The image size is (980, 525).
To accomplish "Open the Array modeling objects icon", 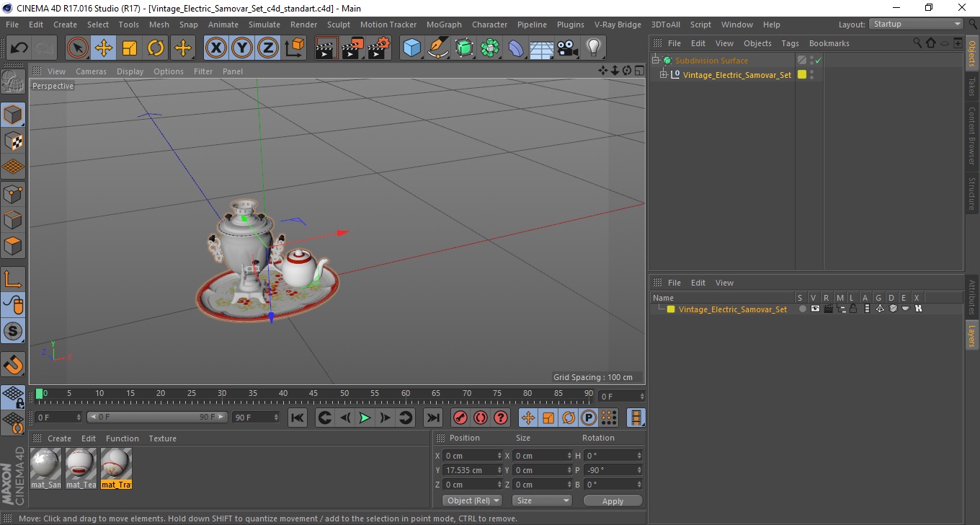I will coord(490,48).
